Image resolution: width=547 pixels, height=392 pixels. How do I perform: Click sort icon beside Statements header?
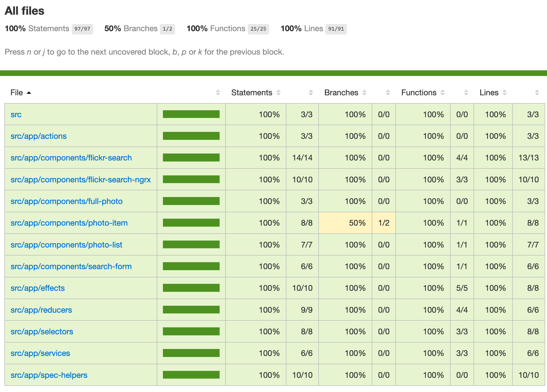pos(278,93)
